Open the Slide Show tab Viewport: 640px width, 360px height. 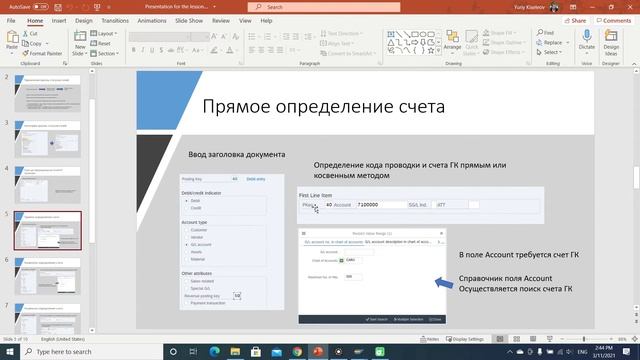(x=189, y=20)
